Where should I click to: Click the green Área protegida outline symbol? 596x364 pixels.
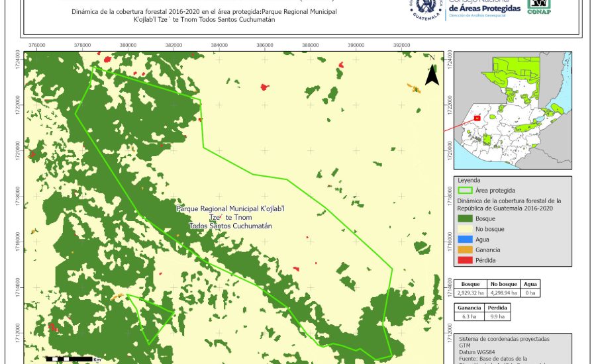tap(466, 190)
